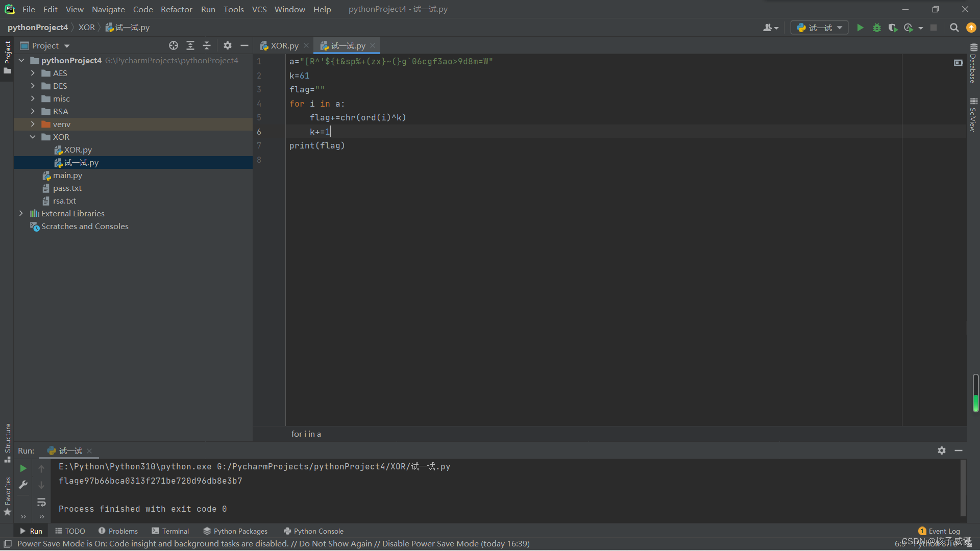Open Project panel settings gear
Screen dimensions: 980x551
point(228,45)
